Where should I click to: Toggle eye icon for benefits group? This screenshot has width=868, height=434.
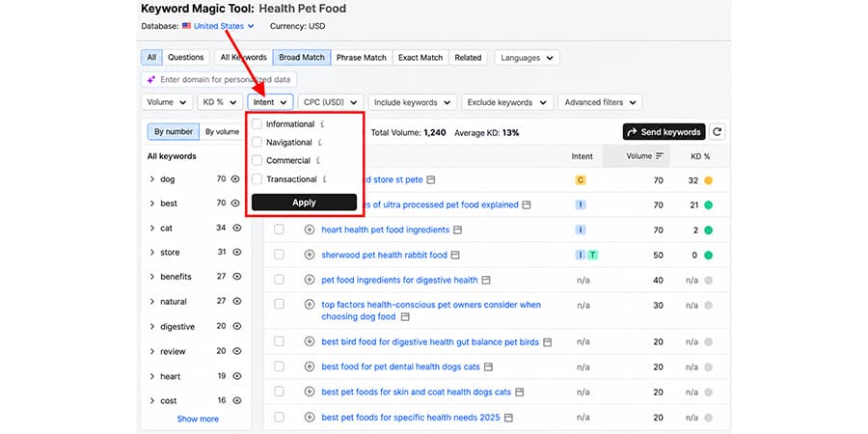coord(237,276)
